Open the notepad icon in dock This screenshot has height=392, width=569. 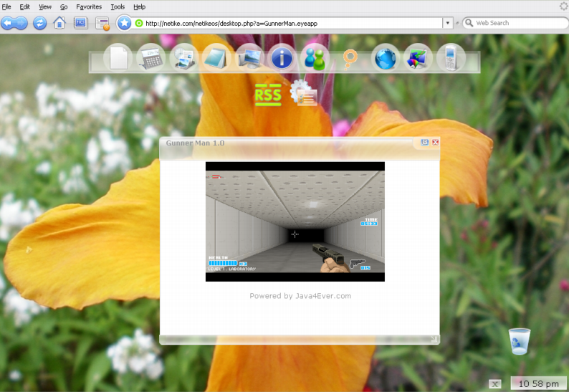tap(216, 58)
